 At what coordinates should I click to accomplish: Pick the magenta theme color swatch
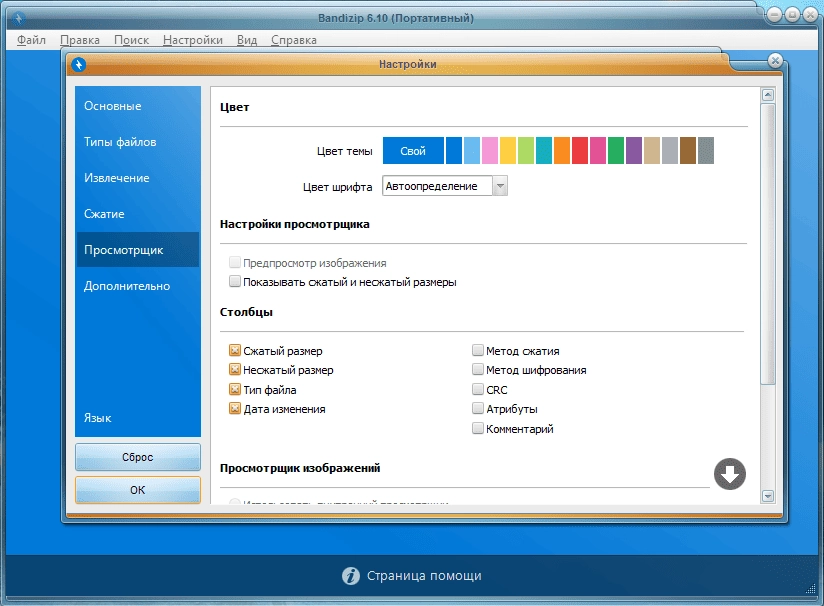(598, 151)
